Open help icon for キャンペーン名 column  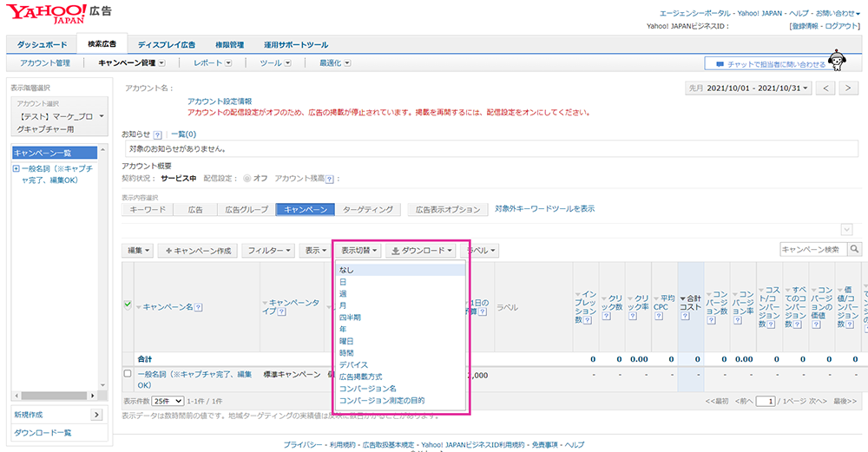click(x=198, y=307)
